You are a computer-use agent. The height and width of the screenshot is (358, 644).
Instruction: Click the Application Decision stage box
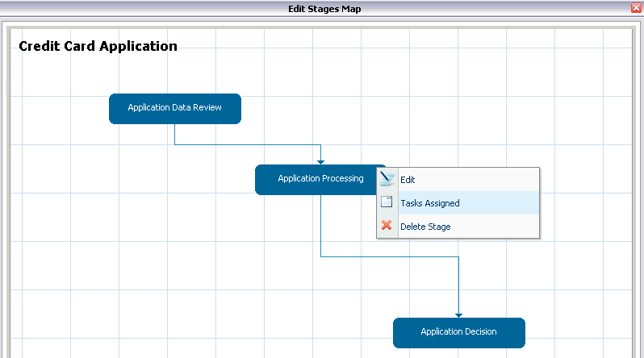(x=458, y=332)
